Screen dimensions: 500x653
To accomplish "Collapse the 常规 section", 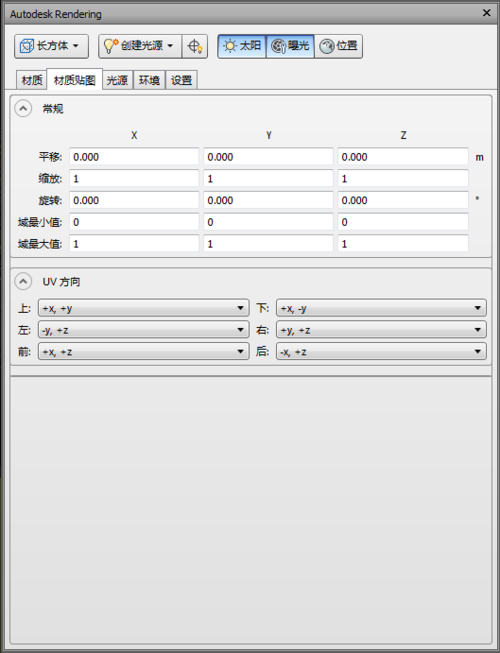I will point(23,109).
